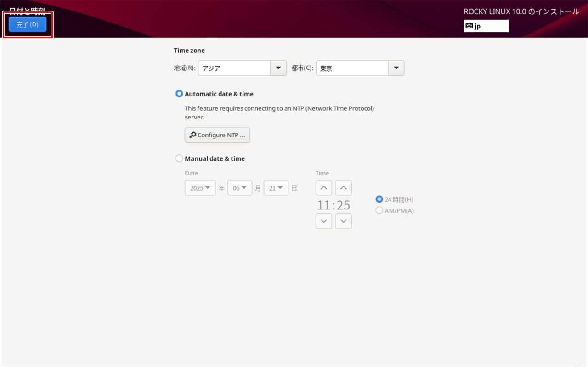588x367 pixels.
Task: Open the month 06 dropdown
Action: [240, 188]
